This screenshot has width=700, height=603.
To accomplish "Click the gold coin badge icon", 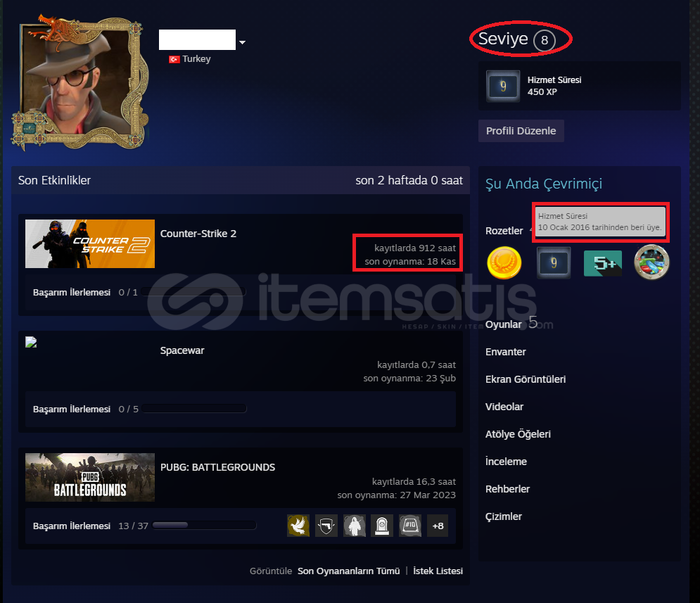I will coord(504,263).
